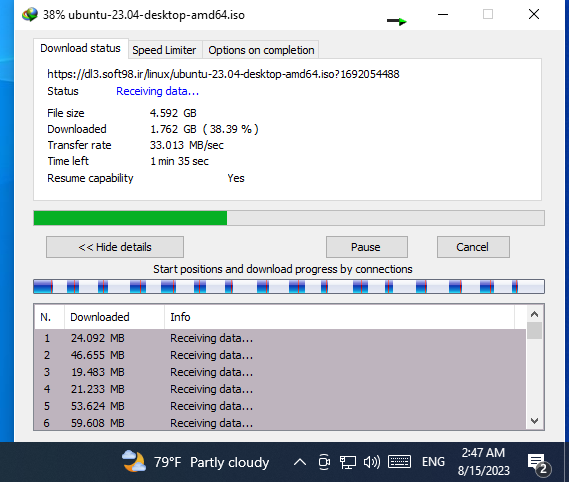
Task: Switch the ENG input language indicator
Action: tap(433, 462)
